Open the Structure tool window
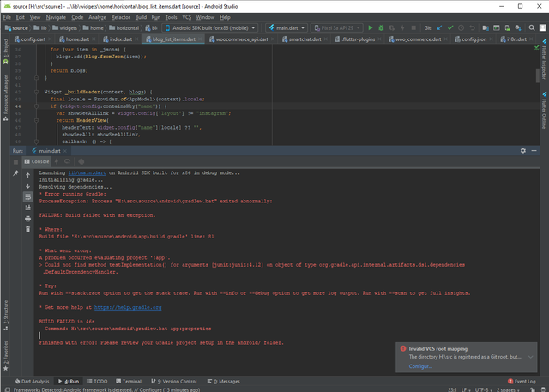Image resolution: width=549 pixels, height=392 pixels. point(6,315)
